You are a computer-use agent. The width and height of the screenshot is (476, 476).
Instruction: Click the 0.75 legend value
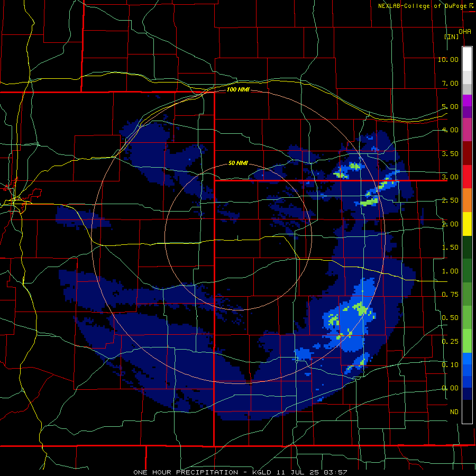tap(450, 295)
